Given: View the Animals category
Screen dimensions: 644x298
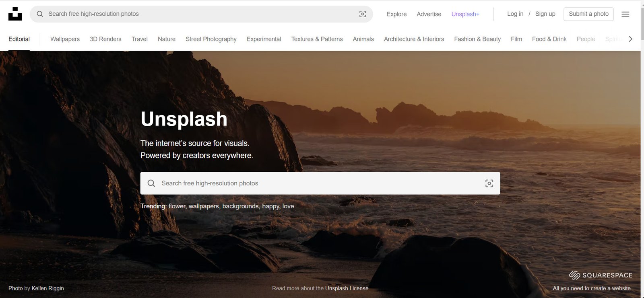Looking at the screenshot, I should coord(363,39).
